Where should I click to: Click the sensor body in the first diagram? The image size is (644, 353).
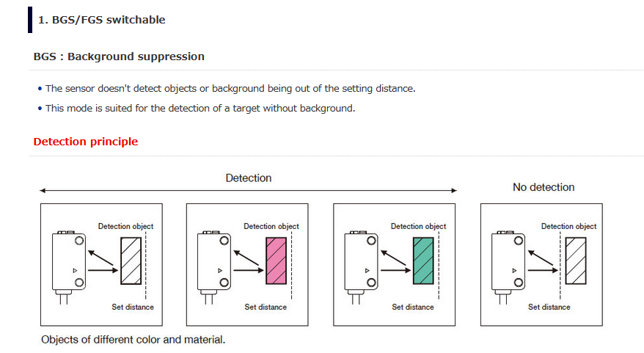[x=69, y=262]
